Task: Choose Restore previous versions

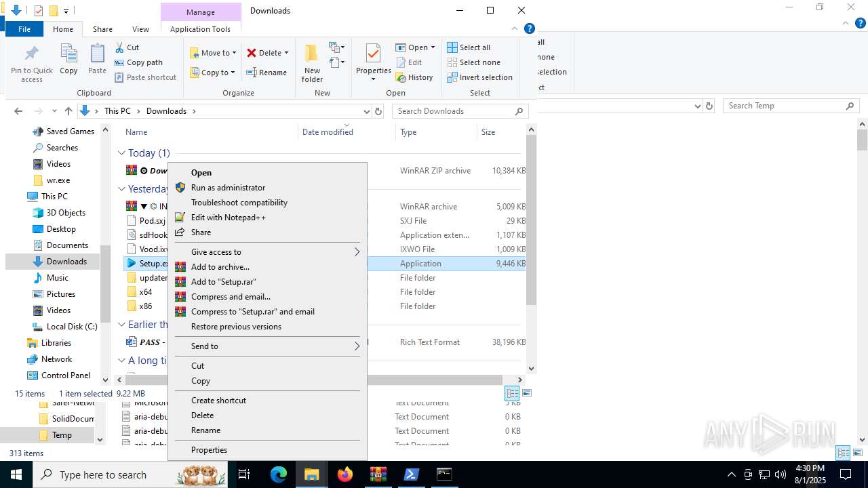Action: (x=267, y=327)
